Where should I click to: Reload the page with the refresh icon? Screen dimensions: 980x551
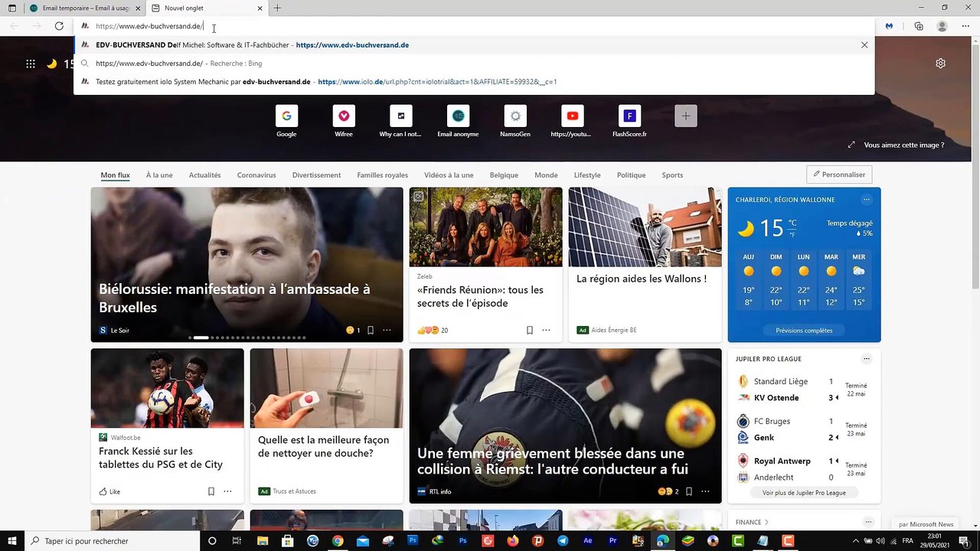[x=59, y=26]
